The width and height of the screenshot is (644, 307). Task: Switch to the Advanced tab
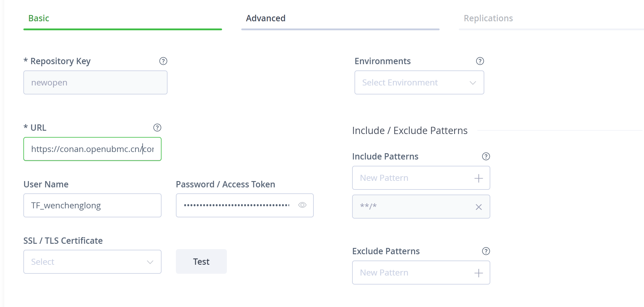coord(266,19)
